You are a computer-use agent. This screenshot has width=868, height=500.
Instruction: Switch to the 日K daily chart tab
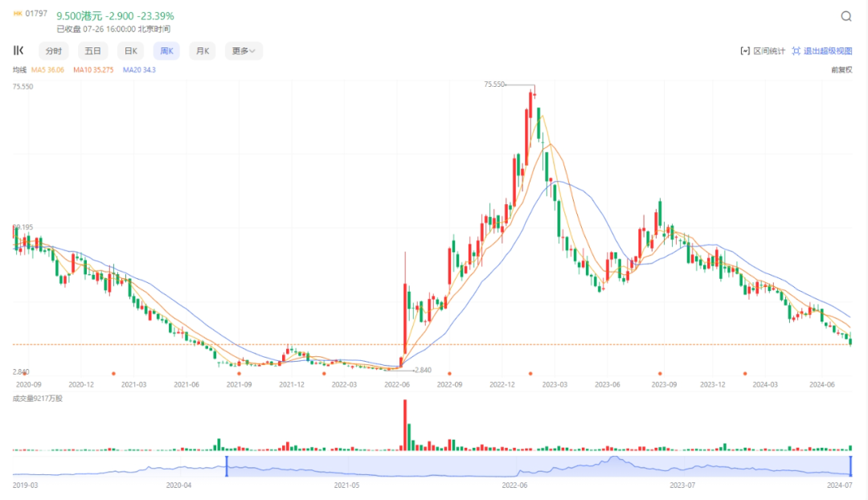click(129, 51)
